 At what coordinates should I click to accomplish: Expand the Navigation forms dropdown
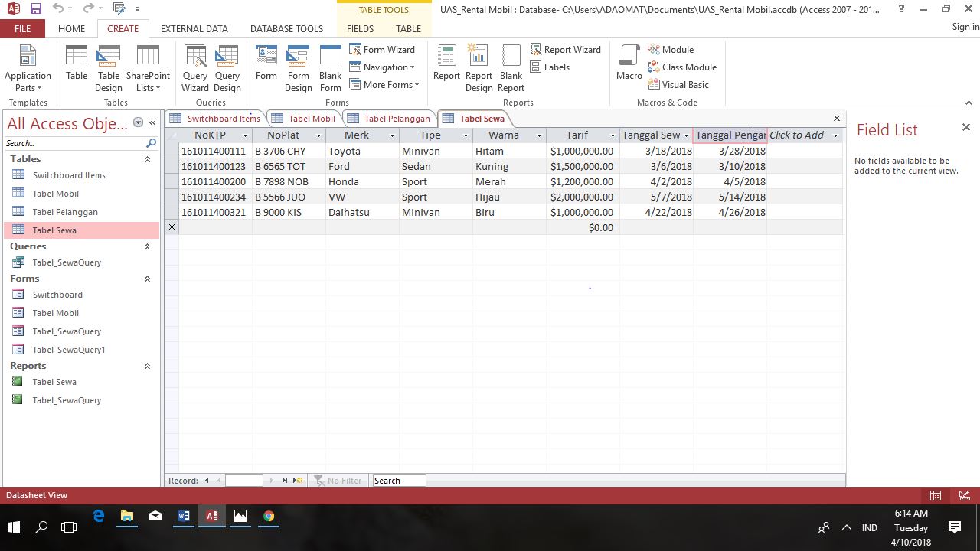coord(382,67)
